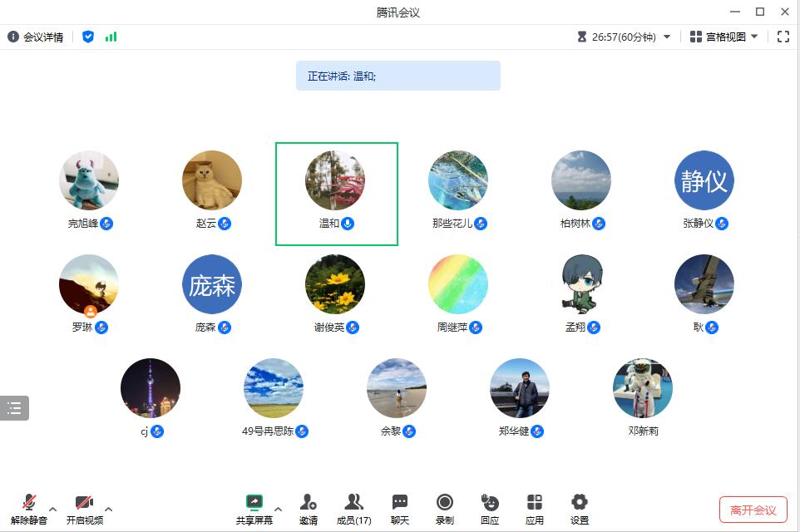Viewport: 800px width, 532px height.
Task: Expand the meeting timer dropdown
Action: [x=667, y=37]
